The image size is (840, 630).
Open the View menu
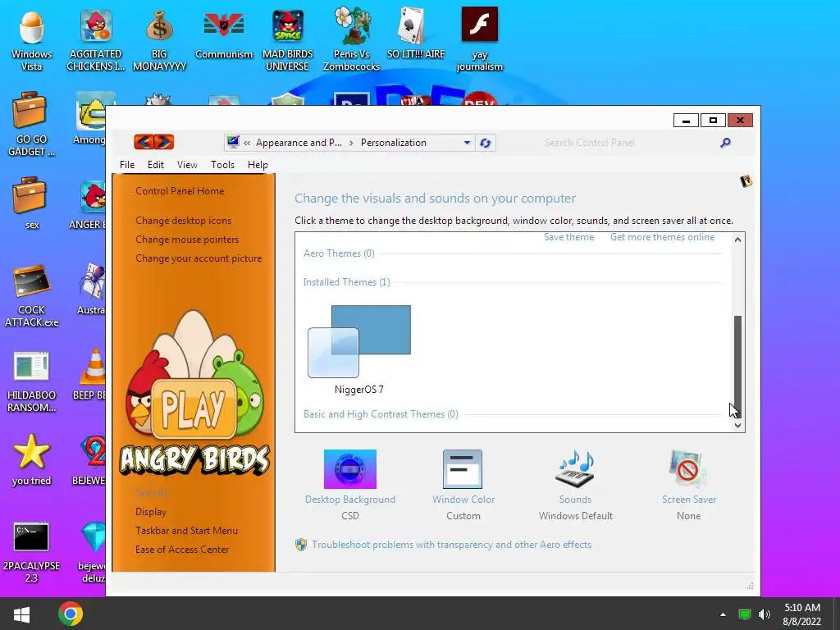188,164
